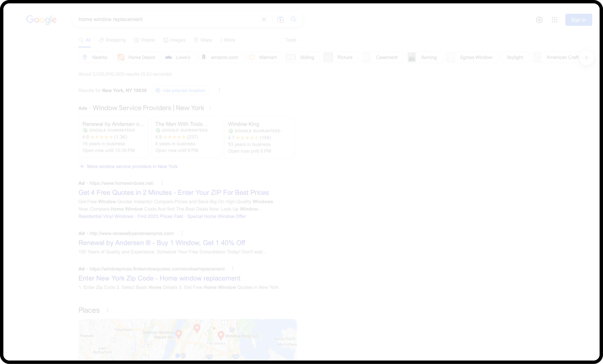Open three-dot menu beside Places heading
This screenshot has height=364, width=603.
[107, 311]
